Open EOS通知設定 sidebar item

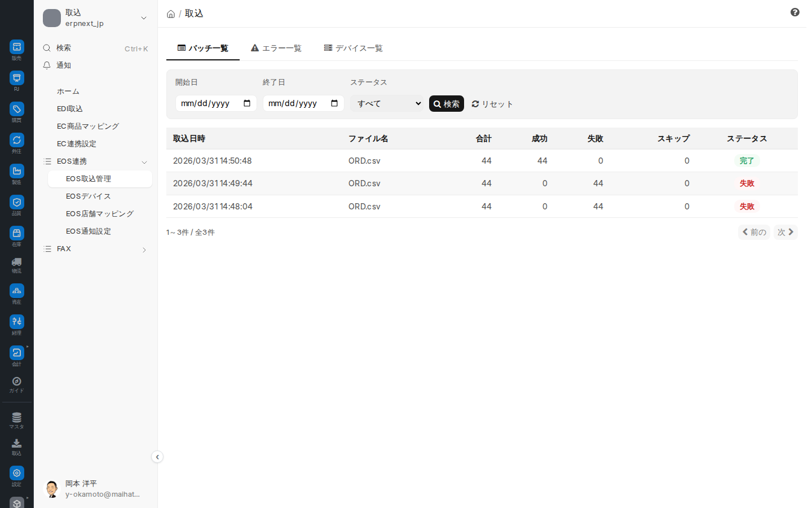(89, 231)
